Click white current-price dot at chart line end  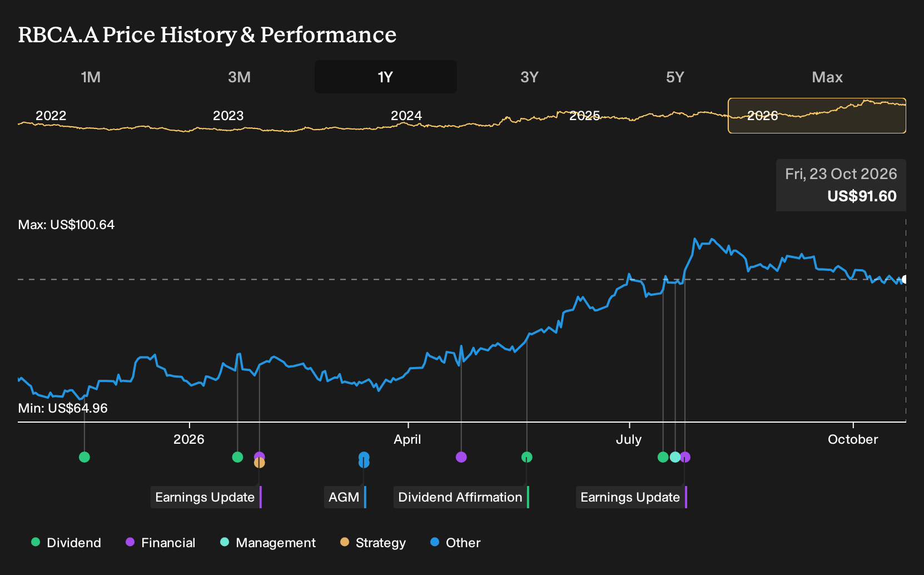click(x=905, y=279)
